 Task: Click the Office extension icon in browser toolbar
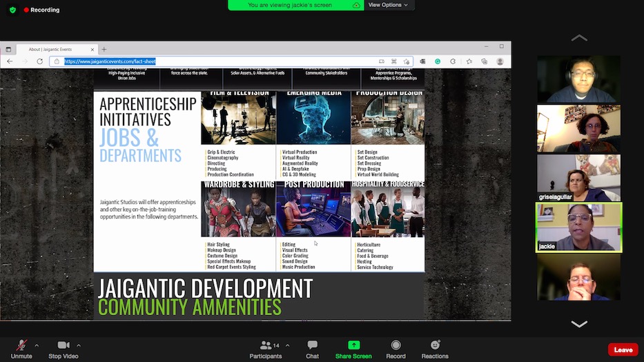422,61
